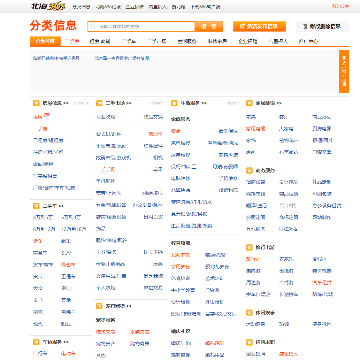The image size is (360, 360).
Task: Open the 分类信息 heading link
Action: (53, 26)
